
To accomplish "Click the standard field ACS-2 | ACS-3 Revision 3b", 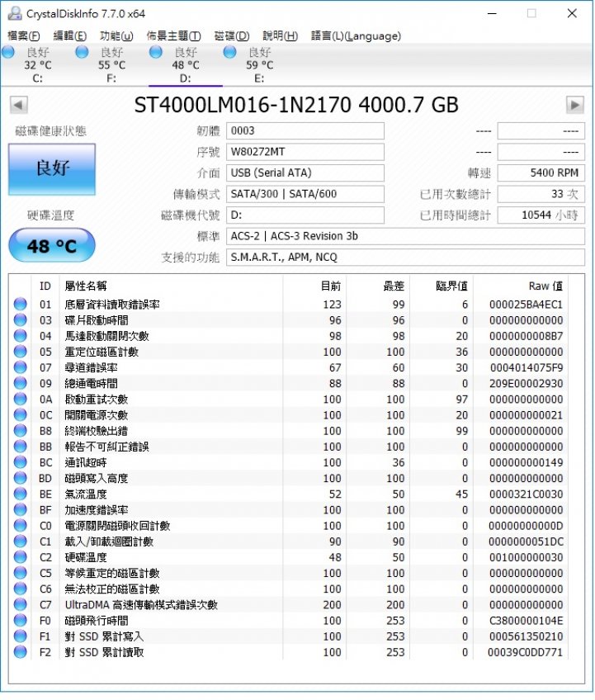I will pyautogui.click(x=405, y=236).
